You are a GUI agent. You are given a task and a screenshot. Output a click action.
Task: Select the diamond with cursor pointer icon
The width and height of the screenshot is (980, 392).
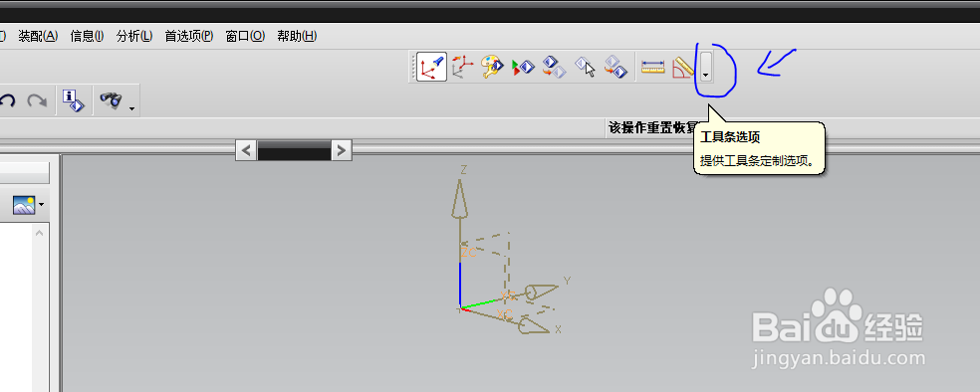point(585,67)
